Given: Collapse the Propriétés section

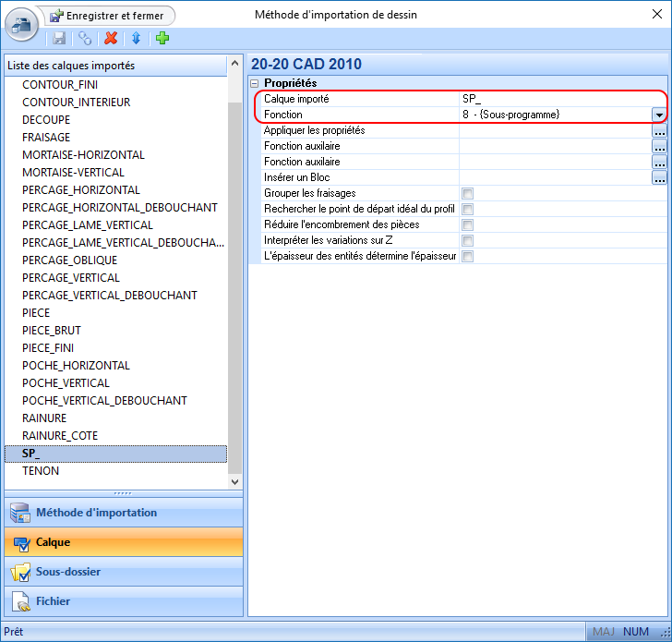Looking at the screenshot, I should tap(256, 83).
